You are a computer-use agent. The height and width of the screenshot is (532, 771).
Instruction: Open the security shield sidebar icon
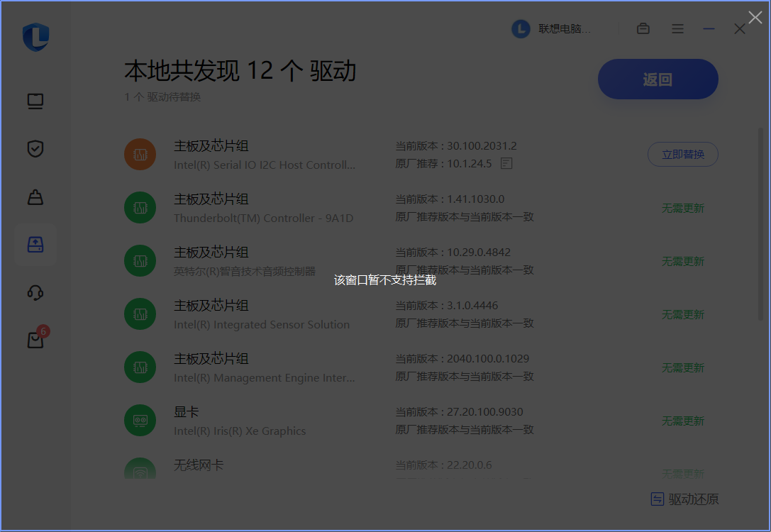click(x=35, y=148)
